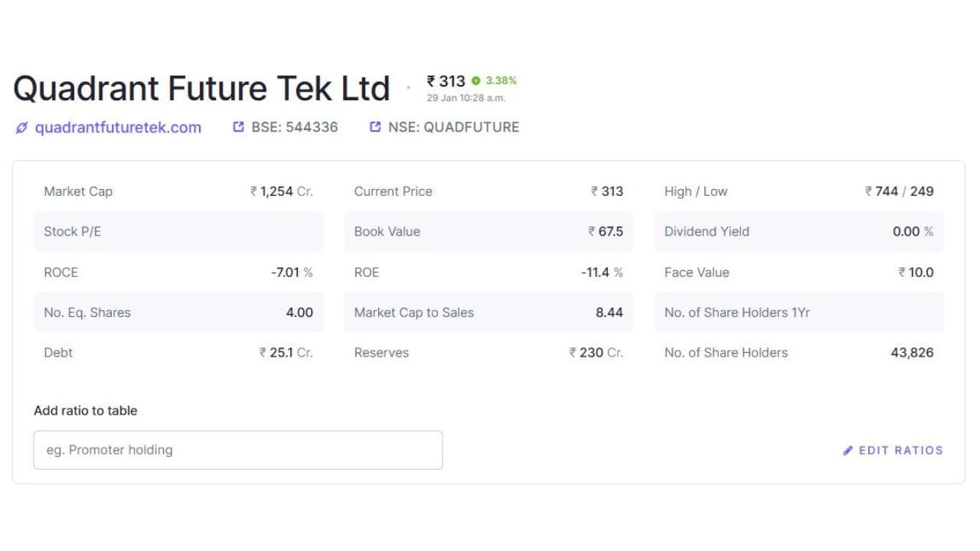Select the No. of Share Holders 1Yr row
980x551 pixels.
point(798,312)
